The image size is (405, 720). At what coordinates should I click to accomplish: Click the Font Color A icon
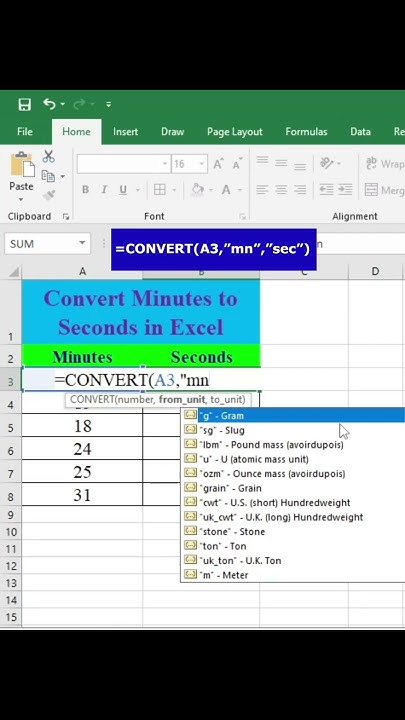pos(226,189)
